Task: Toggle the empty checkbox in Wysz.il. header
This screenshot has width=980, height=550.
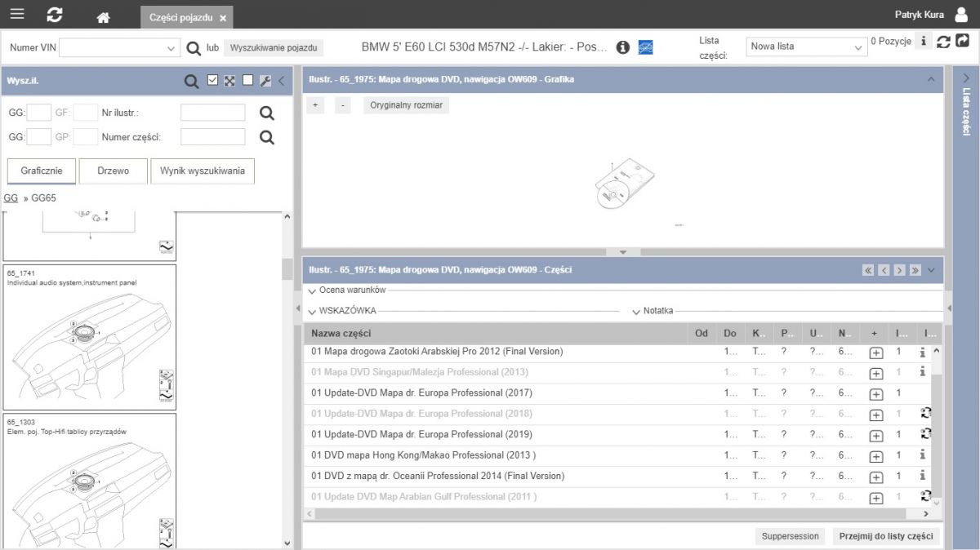Action: coord(247,80)
